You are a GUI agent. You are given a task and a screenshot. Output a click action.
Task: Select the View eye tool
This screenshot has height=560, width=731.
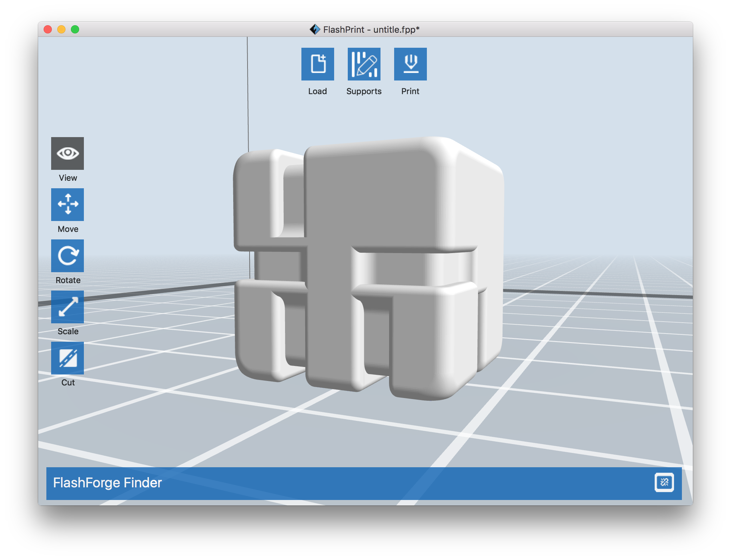point(68,153)
